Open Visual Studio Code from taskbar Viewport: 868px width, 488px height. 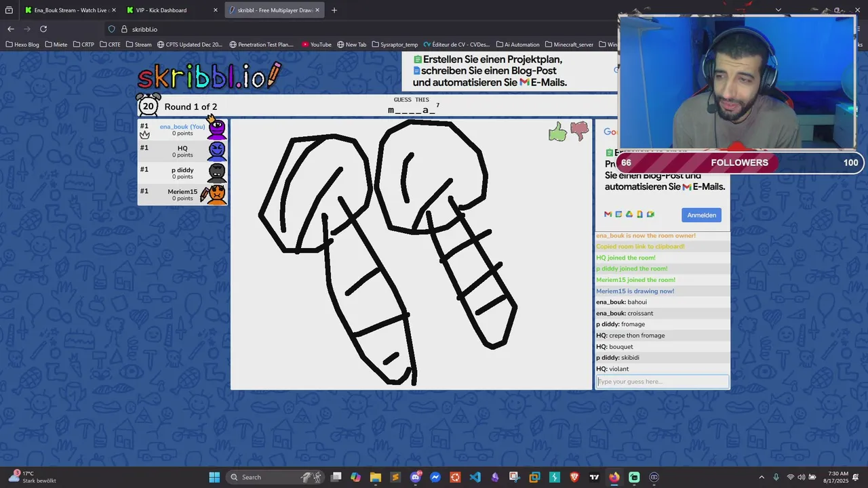click(x=475, y=477)
